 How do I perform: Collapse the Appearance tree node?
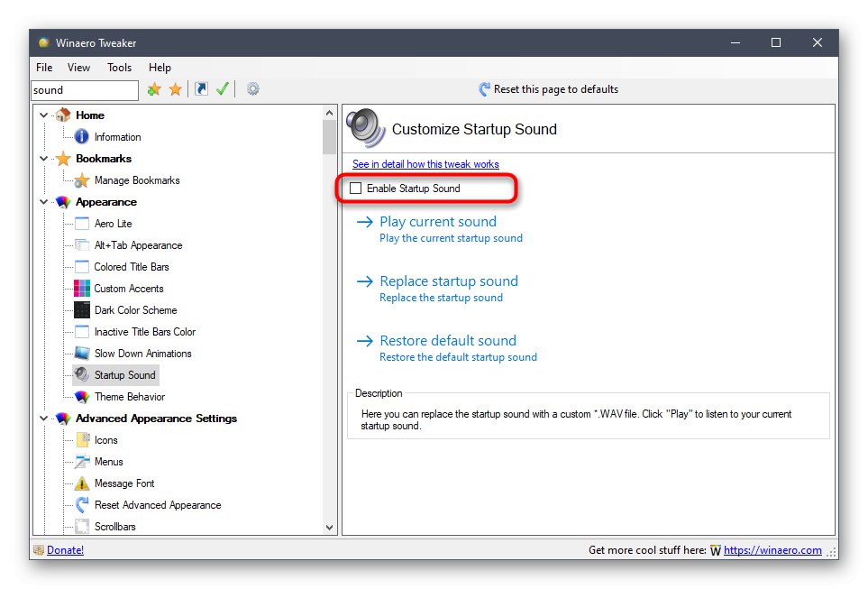[x=44, y=202]
